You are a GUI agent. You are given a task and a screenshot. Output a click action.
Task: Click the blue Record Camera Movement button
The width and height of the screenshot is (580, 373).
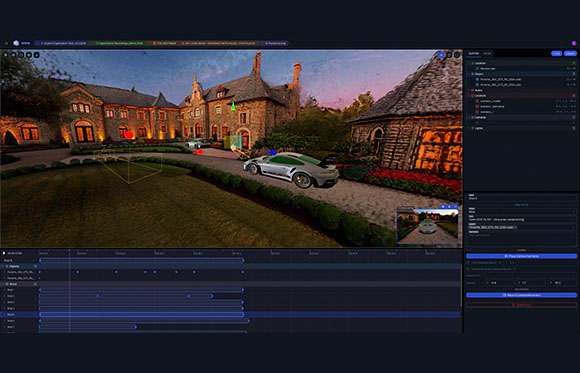(x=522, y=295)
